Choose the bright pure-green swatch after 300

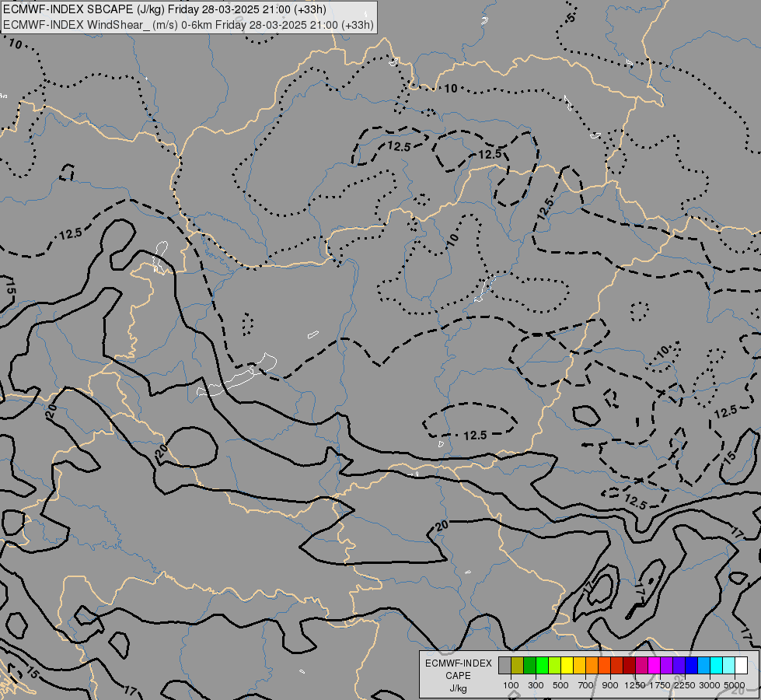(x=542, y=666)
